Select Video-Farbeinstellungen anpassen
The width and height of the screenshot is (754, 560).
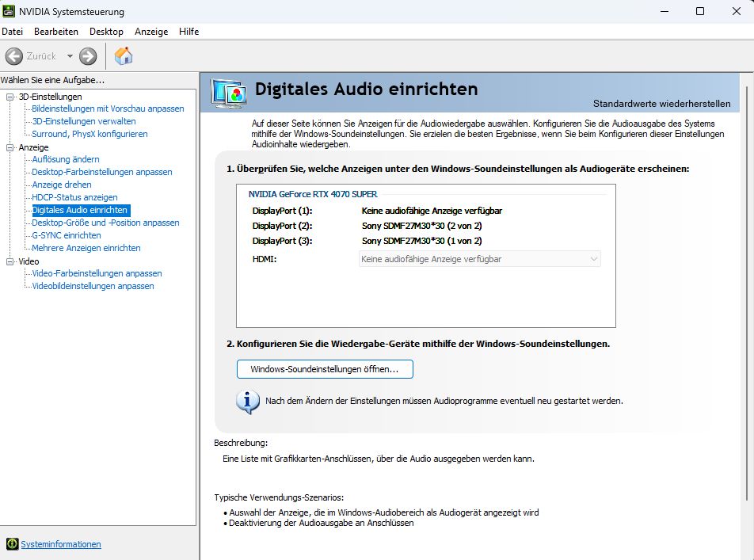click(97, 273)
